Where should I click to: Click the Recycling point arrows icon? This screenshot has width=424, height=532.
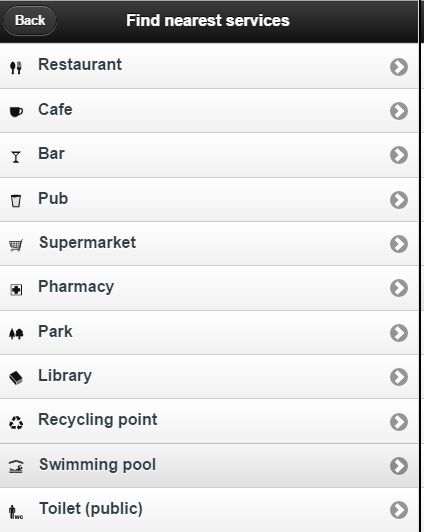point(16,423)
